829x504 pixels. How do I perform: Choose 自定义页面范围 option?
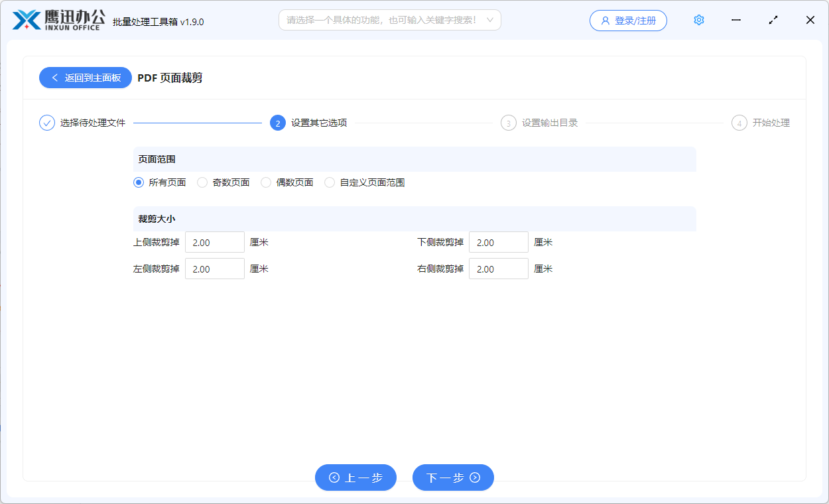click(330, 182)
